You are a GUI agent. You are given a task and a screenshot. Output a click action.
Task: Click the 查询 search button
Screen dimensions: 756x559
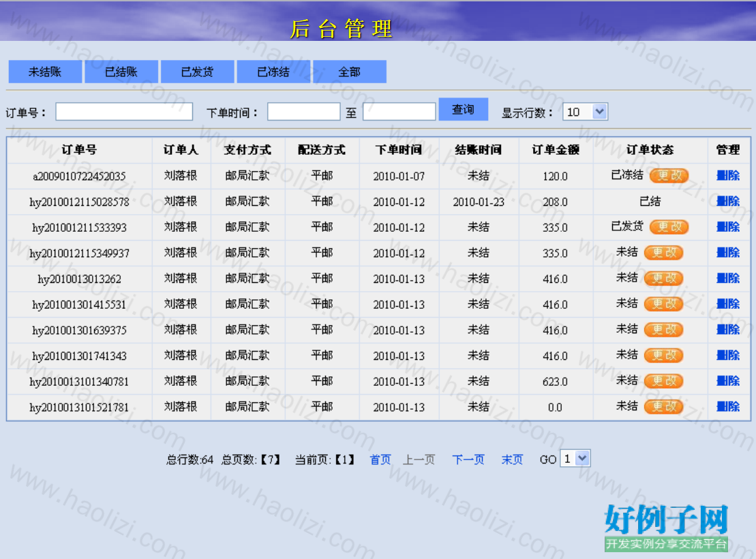point(464,110)
